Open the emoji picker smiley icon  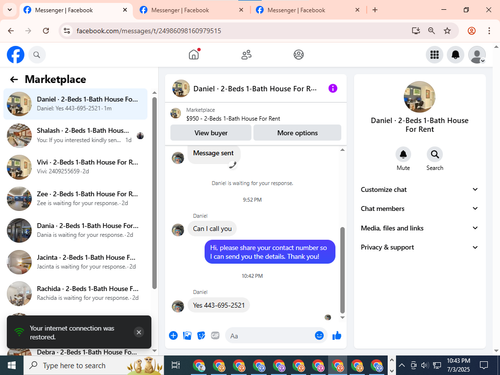tap(319, 335)
